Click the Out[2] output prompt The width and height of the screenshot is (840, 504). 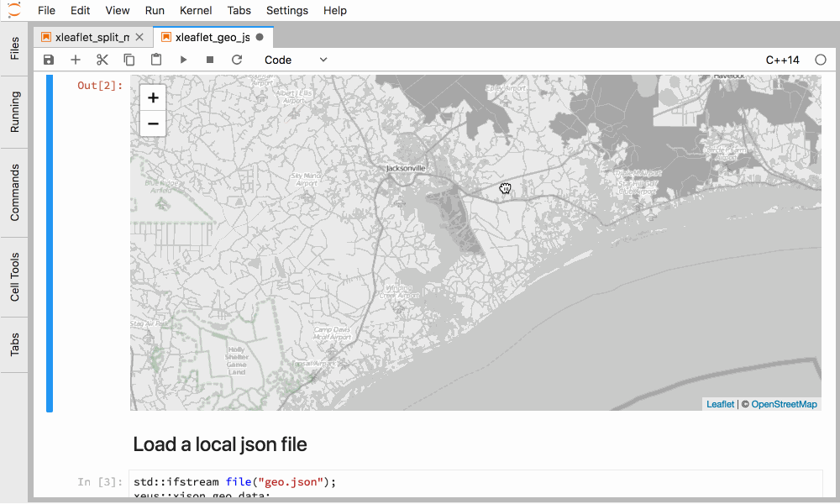[x=100, y=85]
